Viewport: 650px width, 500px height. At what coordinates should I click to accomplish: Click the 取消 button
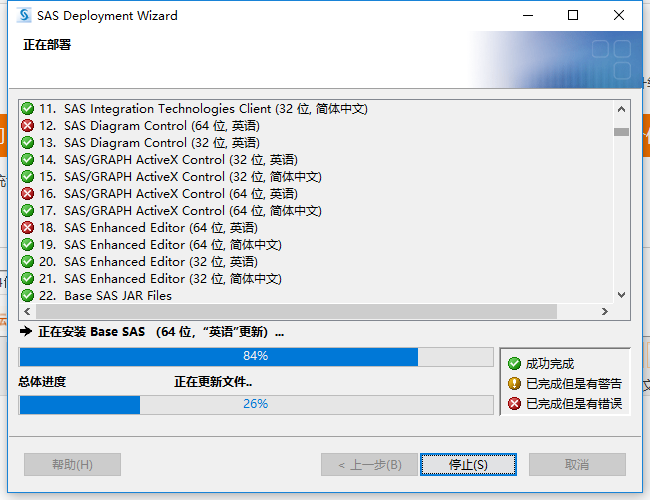click(x=577, y=464)
